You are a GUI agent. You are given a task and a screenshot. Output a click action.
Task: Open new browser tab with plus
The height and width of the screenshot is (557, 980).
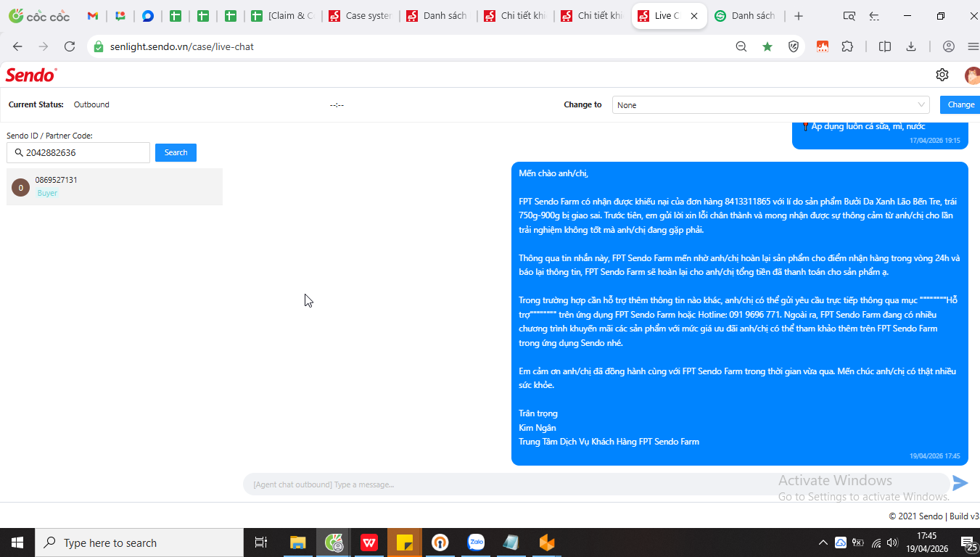(799, 16)
